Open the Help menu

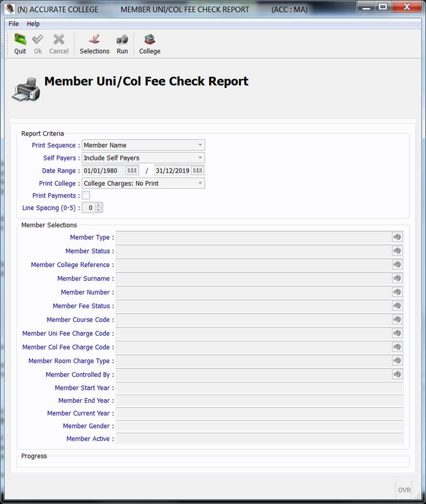[x=33, y=24]
